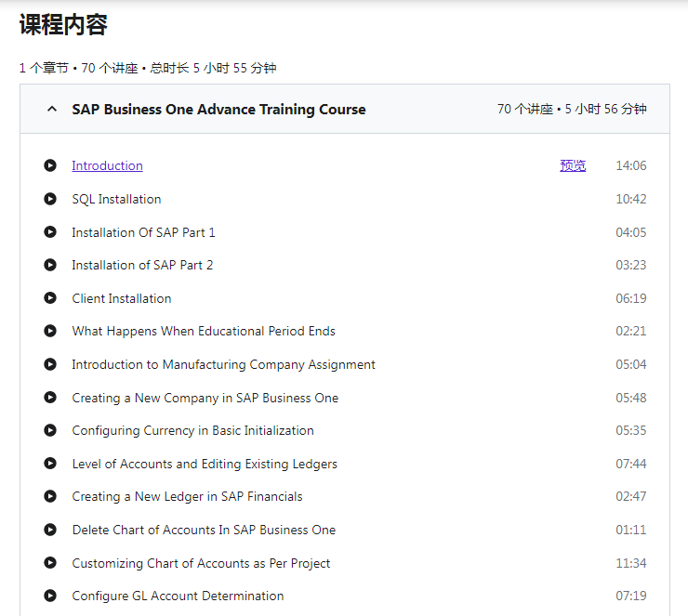Click the play icon beside Introduction
Image resolution: width=688 pixels, height=616 pixels.
pyautogui.click(x=50, y=165)
